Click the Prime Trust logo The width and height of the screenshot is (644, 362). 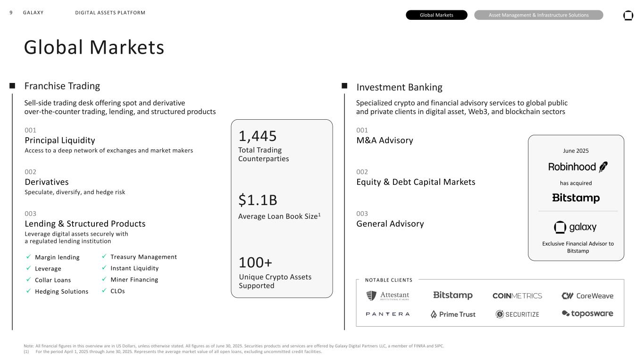452,314
